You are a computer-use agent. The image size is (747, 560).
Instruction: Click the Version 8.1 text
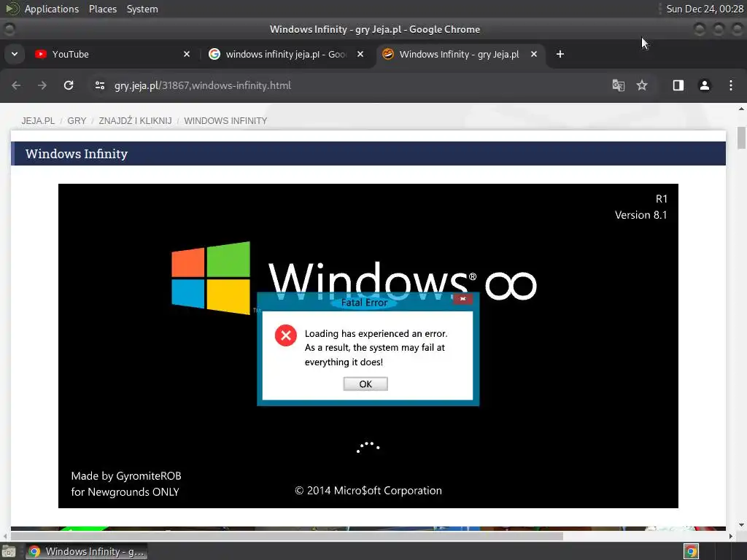point(640,215)
